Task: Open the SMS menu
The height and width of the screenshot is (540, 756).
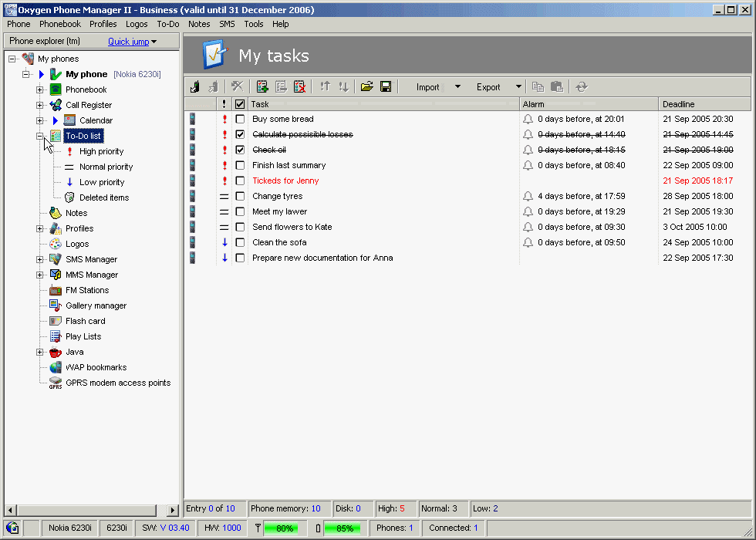Action: (x=227, y=24)
